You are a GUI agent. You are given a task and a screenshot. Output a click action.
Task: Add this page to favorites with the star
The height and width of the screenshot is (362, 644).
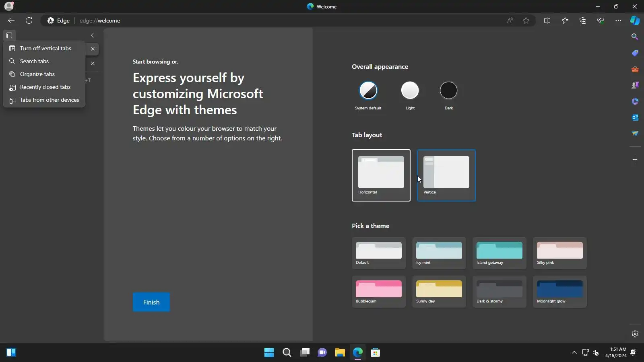pyautogui.click(x=526, y=21)
